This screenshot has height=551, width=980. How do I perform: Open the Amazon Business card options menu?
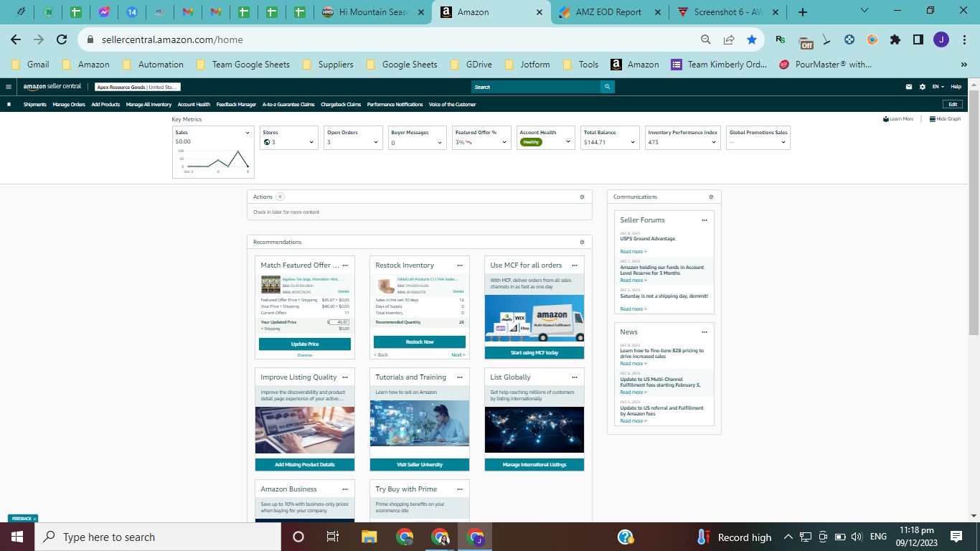345,489
